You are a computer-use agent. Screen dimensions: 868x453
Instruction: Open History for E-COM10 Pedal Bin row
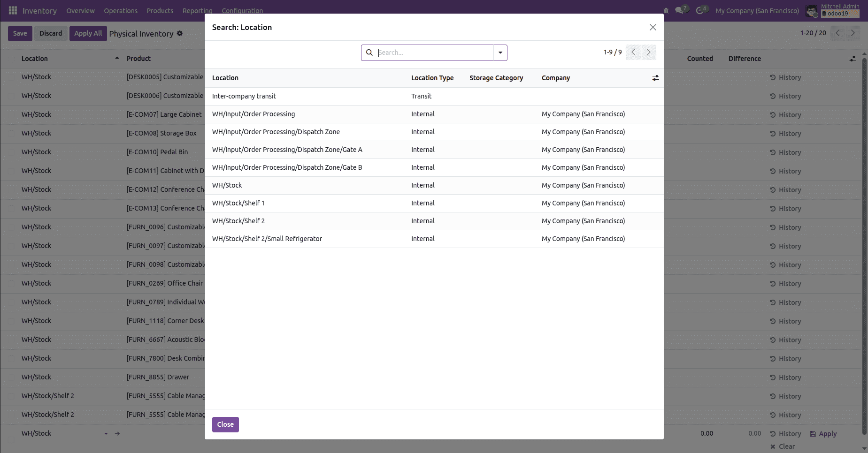[785, 152]
